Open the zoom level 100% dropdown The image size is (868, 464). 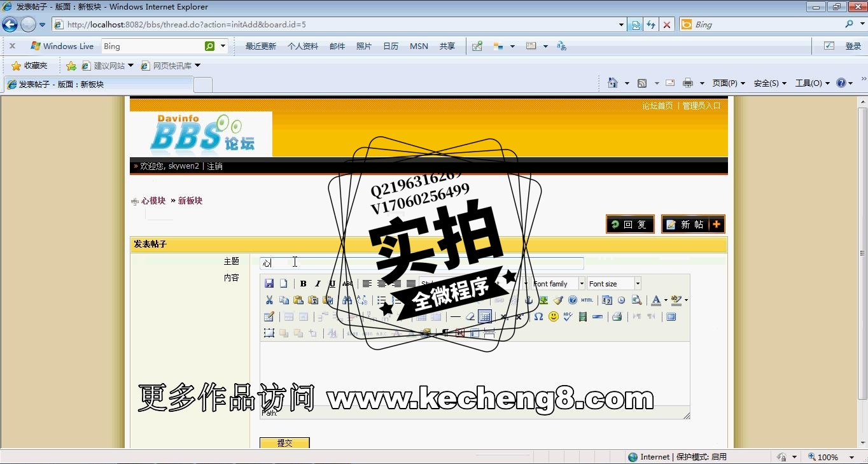[851, 457]
